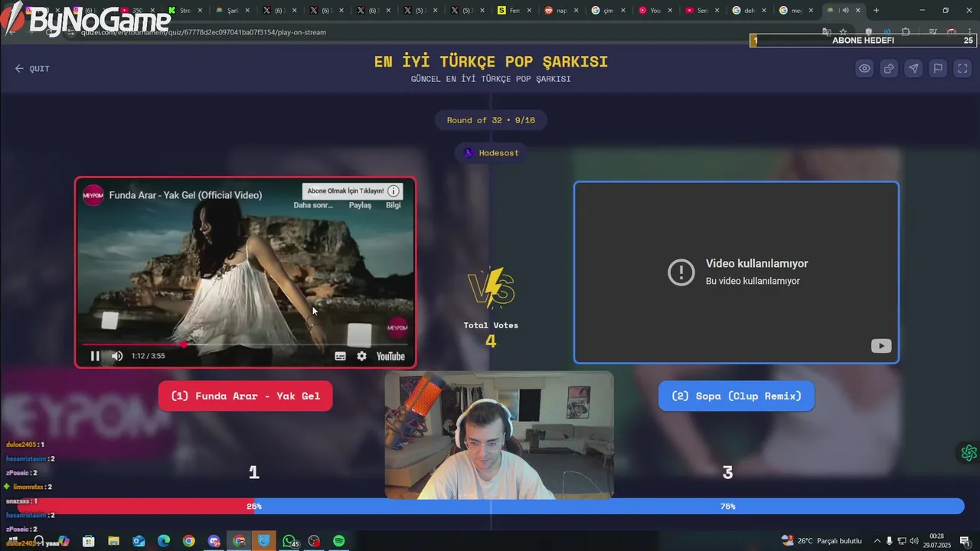This screenshot has width=980, height=551.
Task: Click the blue 75% vote bar
Action: 609,506
